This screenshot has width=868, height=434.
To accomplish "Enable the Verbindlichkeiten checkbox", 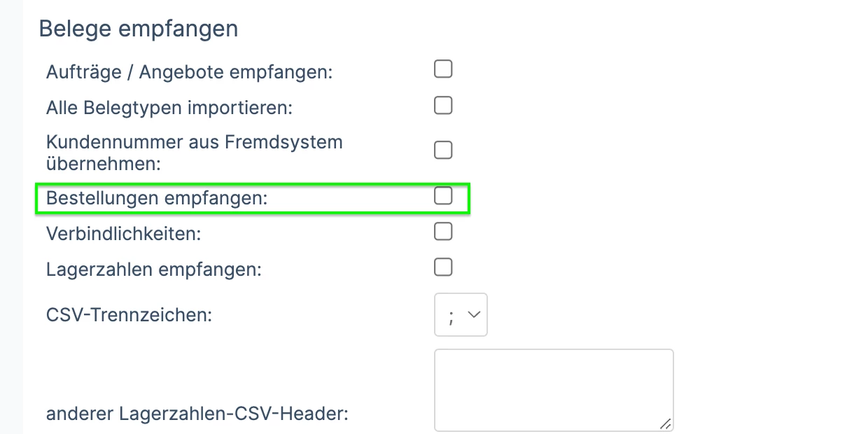I will coord(443,231).
